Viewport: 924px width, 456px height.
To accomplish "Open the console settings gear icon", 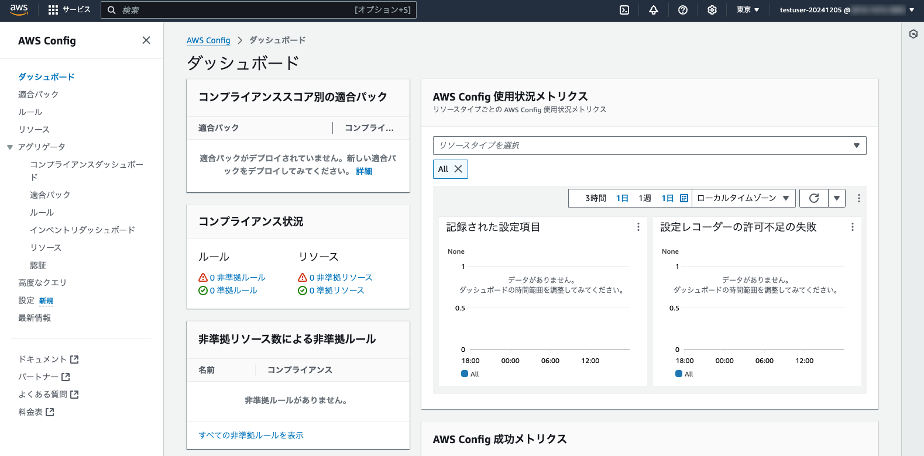I will (x=712, y=10).
